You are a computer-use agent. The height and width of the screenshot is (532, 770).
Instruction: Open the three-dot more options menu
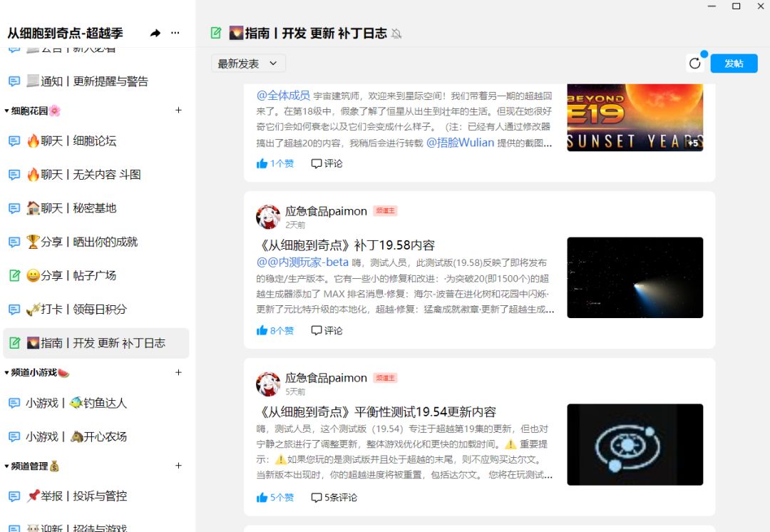(175, 33)
